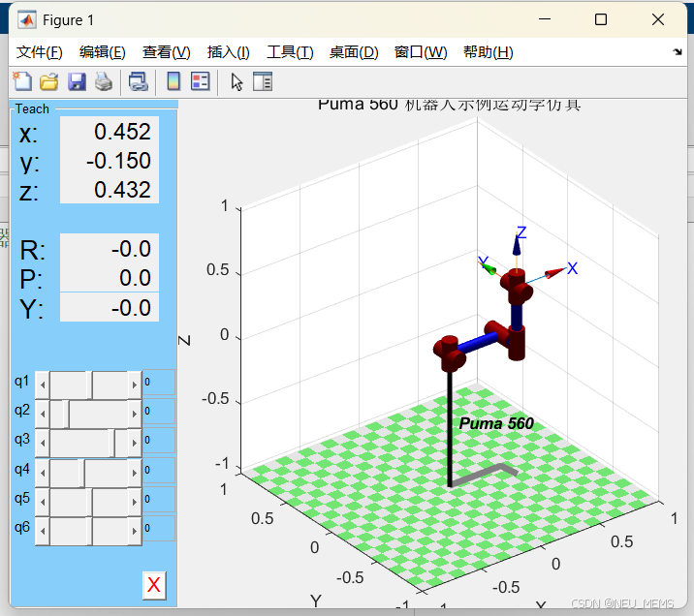694x616 pixels.
Task: Click the q6 slider right arrow
Action: [135, 531]
